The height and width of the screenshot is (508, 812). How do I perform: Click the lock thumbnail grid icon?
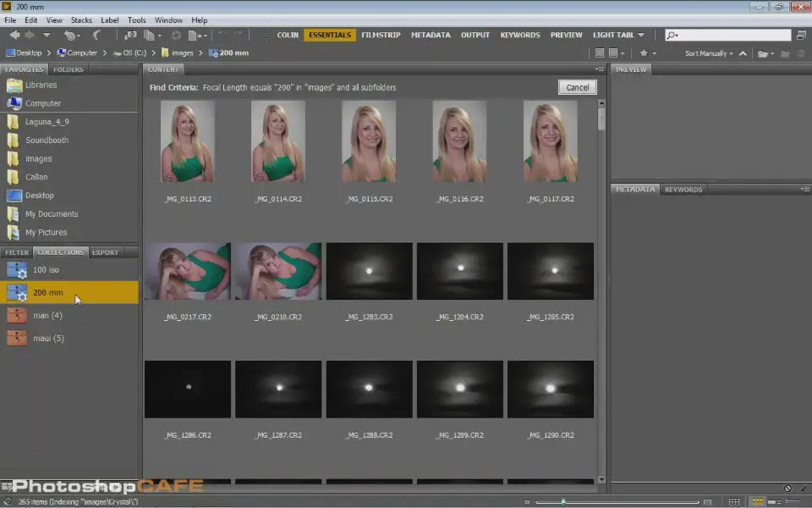coord(734,502)
